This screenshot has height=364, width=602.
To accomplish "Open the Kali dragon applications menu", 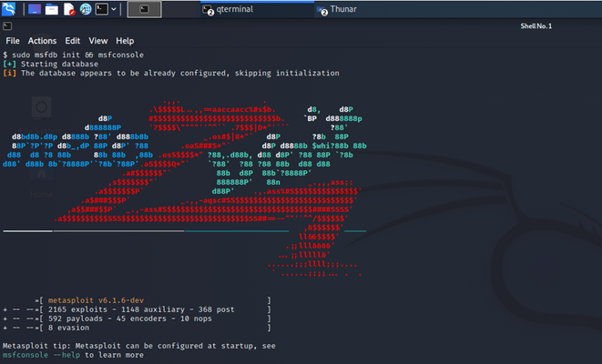I will pyautogui.click(x=8, y=9).
